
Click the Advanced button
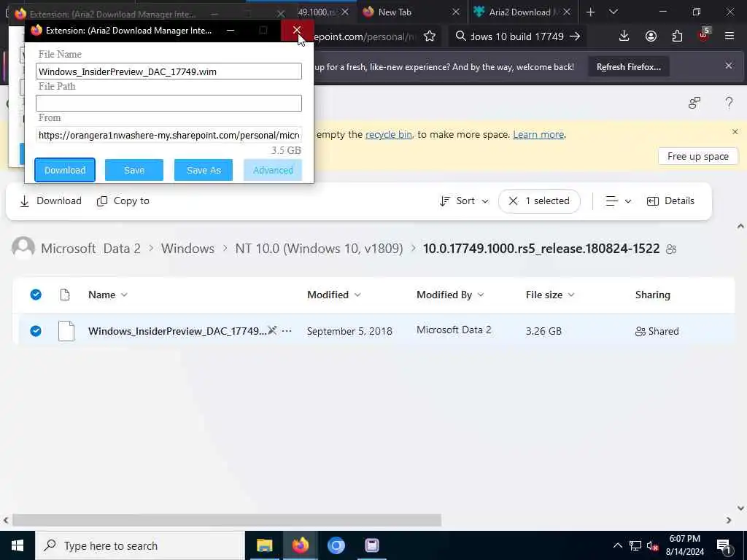pyautogui.click(x=273, y=170)
